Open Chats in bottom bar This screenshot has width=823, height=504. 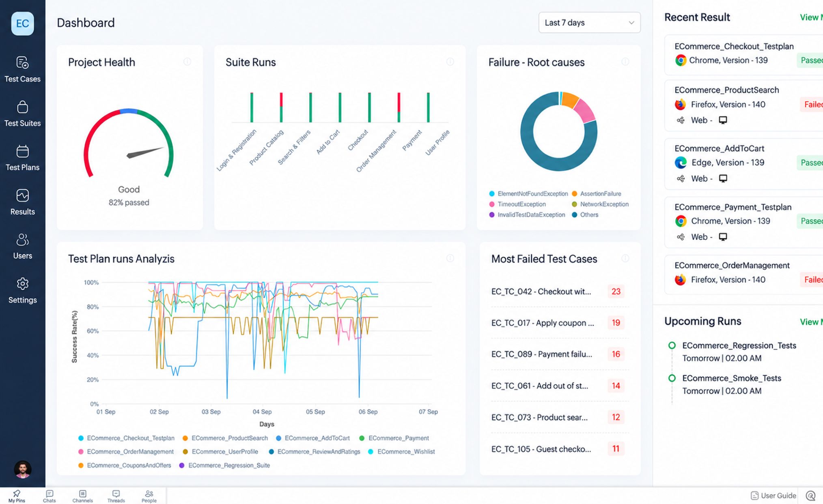[x=50, y=496]
